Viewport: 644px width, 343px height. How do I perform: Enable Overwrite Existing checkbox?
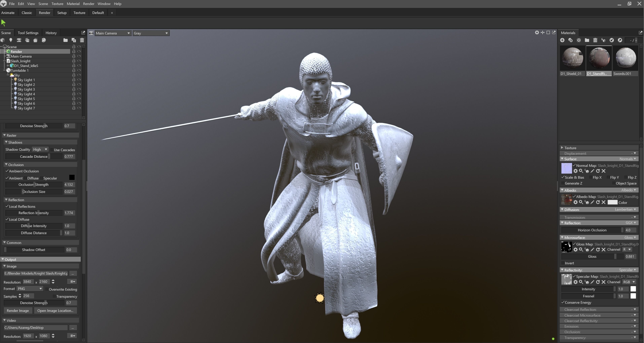tap(47, 289)
